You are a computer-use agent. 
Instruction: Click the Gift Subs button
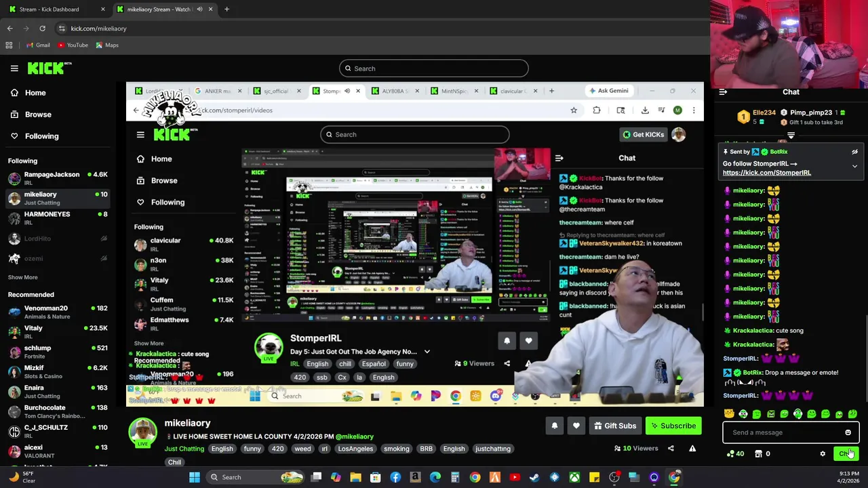tap(615, 426)
